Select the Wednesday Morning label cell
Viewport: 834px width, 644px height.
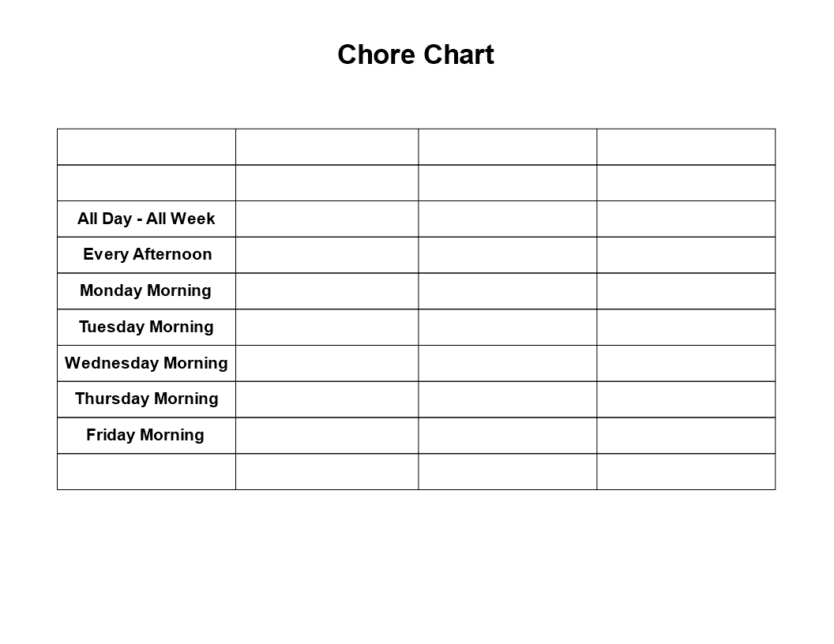(146, 364)
